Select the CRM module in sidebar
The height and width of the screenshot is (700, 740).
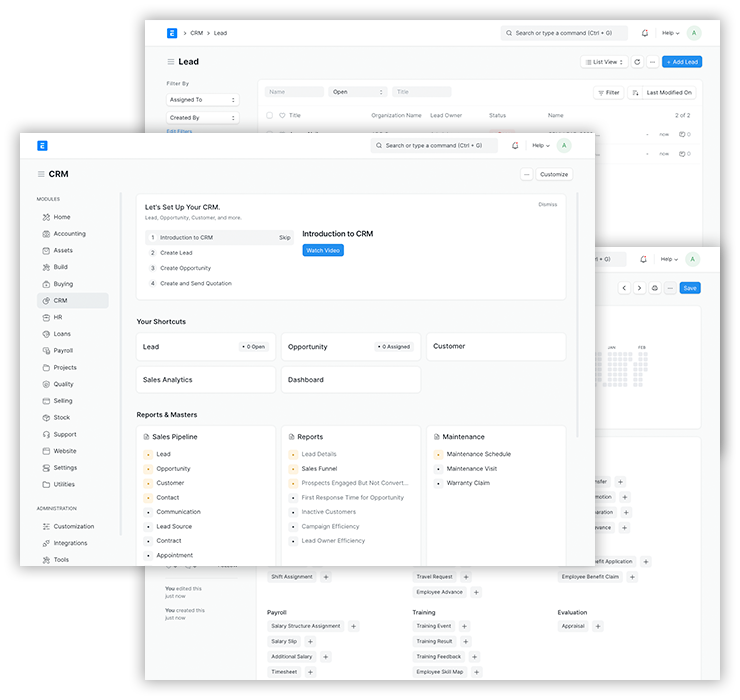[73, 301]
